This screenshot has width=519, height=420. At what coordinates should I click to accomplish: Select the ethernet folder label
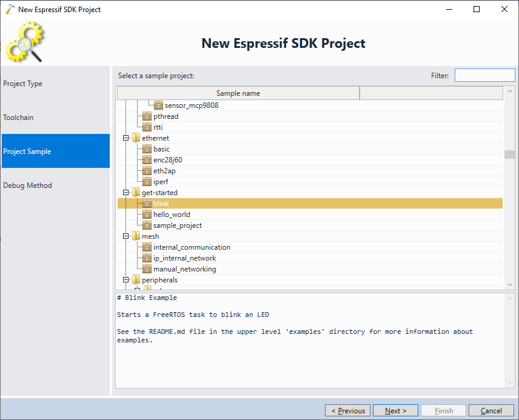coord(155,138)
